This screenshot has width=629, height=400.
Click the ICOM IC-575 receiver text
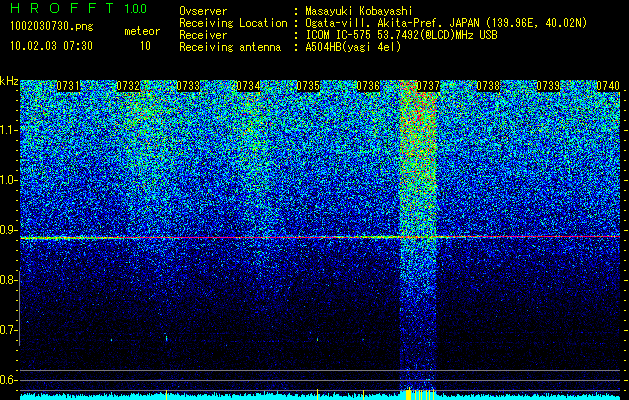[x=401, y=35]
